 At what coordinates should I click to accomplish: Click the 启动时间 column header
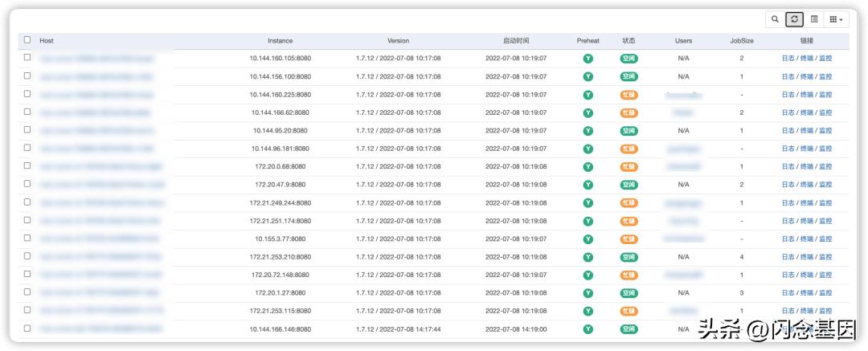pos(515,40)
